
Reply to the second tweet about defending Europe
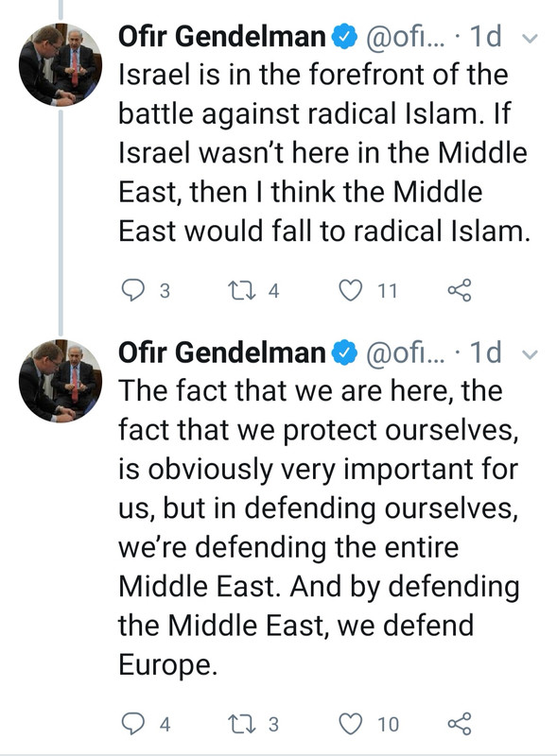132,724
